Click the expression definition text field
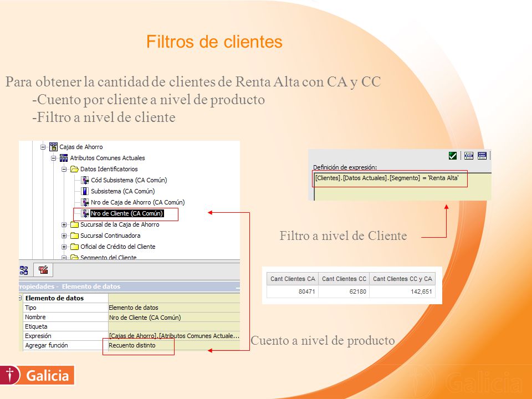 pos(403,187)
